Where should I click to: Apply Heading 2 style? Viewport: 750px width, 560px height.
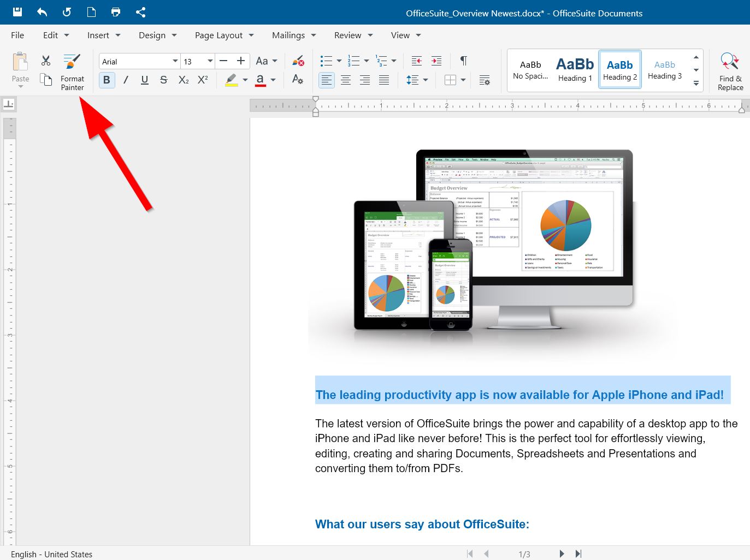pos(620,70)
